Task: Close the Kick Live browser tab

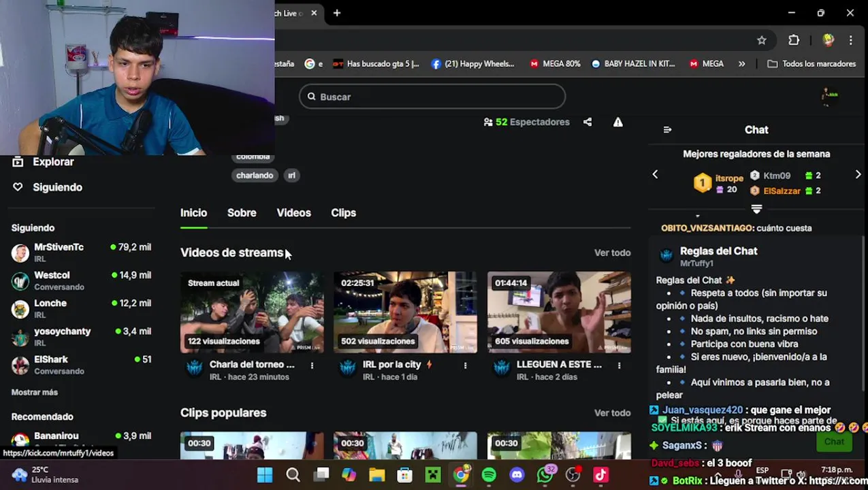Action: [x=314, y=13]
